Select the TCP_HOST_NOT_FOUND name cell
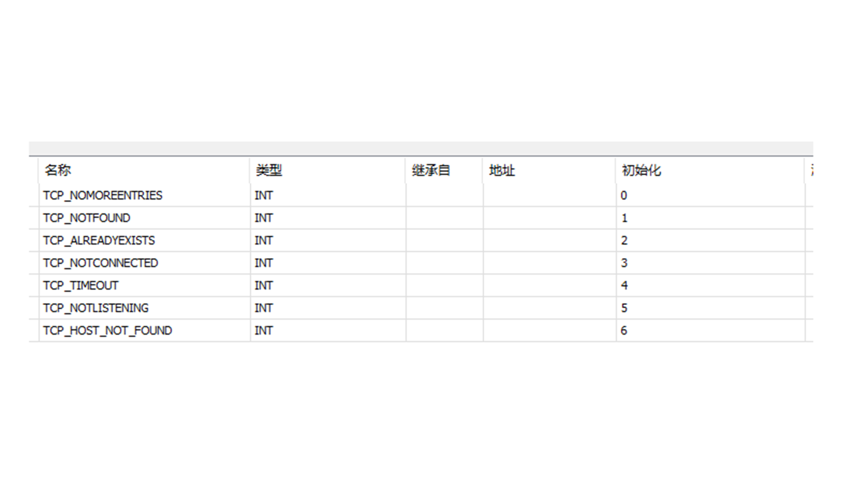The width and height of the screenshot is (868, 488). (108, 331)
